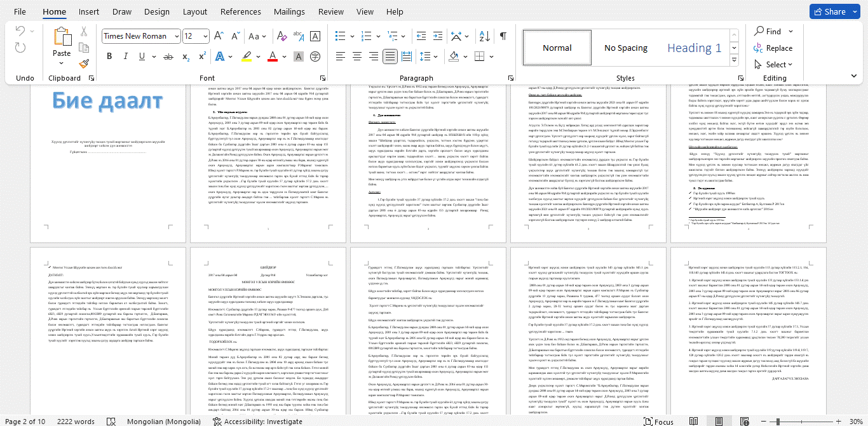Click the Character Border icon
The image size is (868, 426).
coord(315,36)
